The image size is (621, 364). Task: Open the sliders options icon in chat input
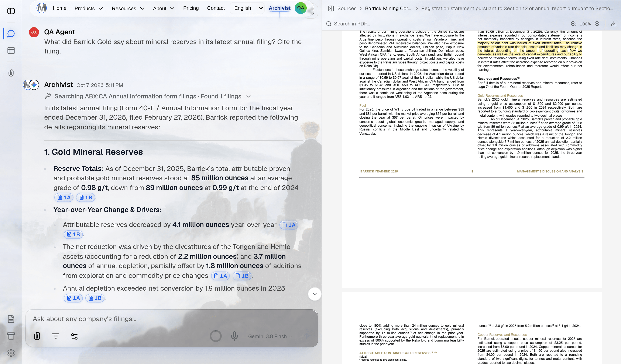[74, 336]
